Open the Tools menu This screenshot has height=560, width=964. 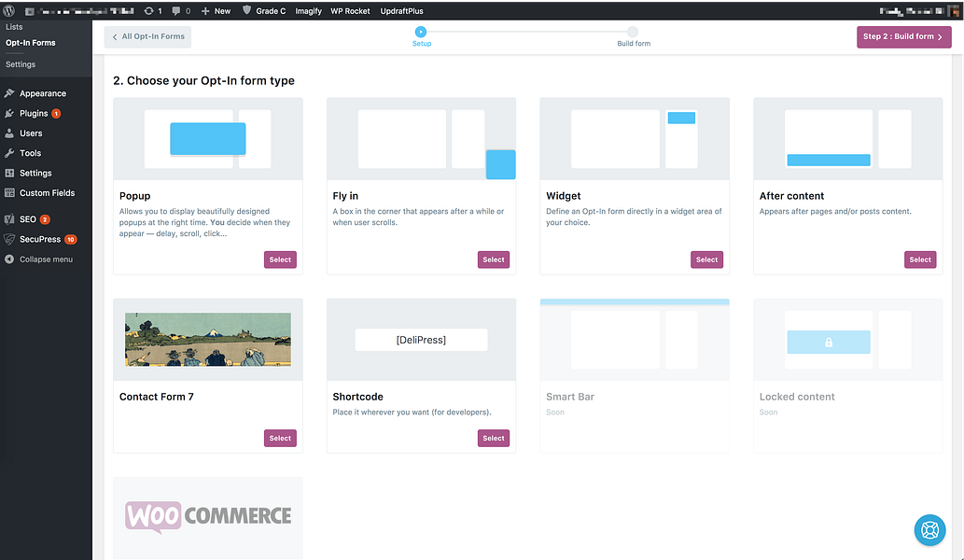[30, 153]
